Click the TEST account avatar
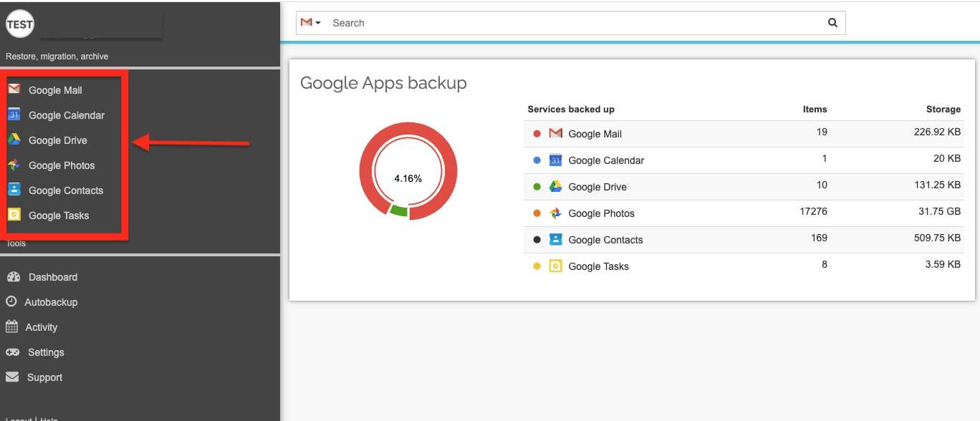This screenshot has height=421, width=980. click(19, 24)
